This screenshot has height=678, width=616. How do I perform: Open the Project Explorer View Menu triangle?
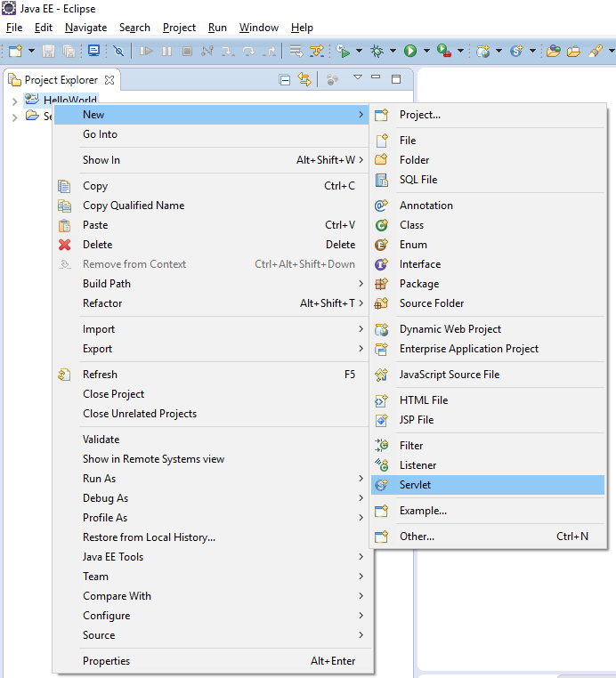(x=357, y=77)
